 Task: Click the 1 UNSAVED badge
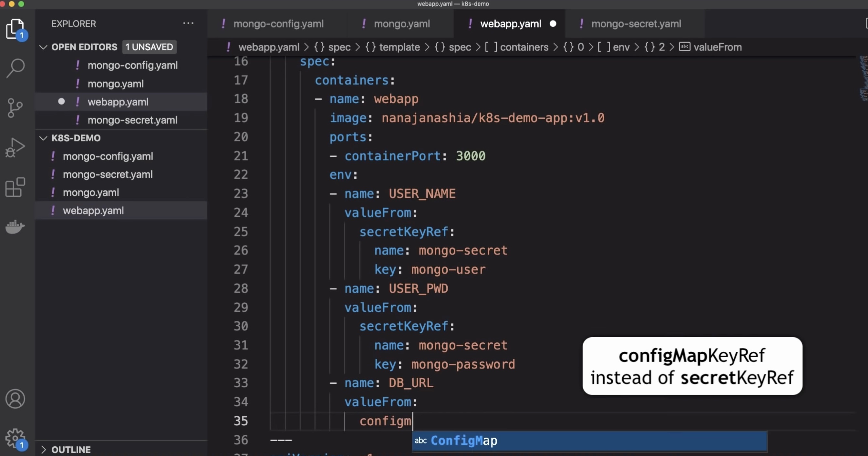point(149,47)
